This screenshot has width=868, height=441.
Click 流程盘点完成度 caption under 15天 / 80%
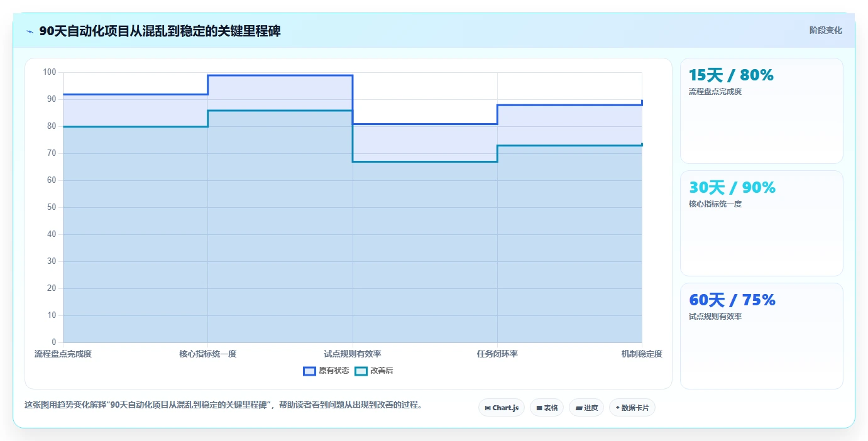coord(715,92)
